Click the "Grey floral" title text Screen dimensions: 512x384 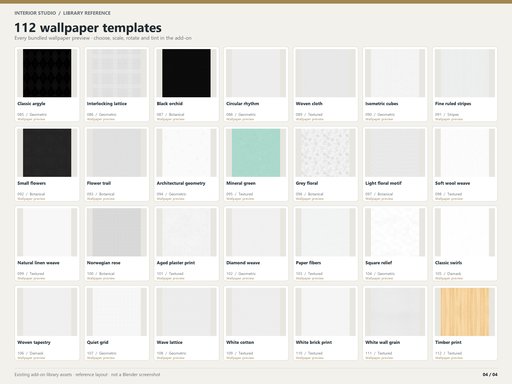pos(307,183)
